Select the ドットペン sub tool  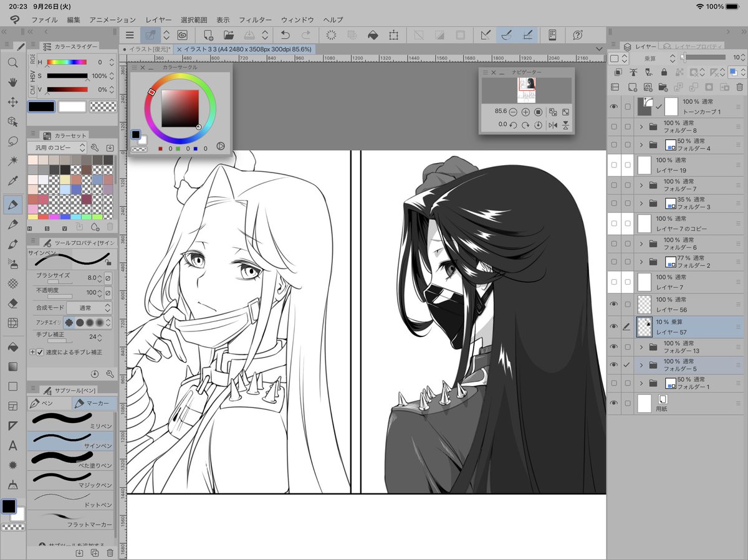[x=71, y=500]
